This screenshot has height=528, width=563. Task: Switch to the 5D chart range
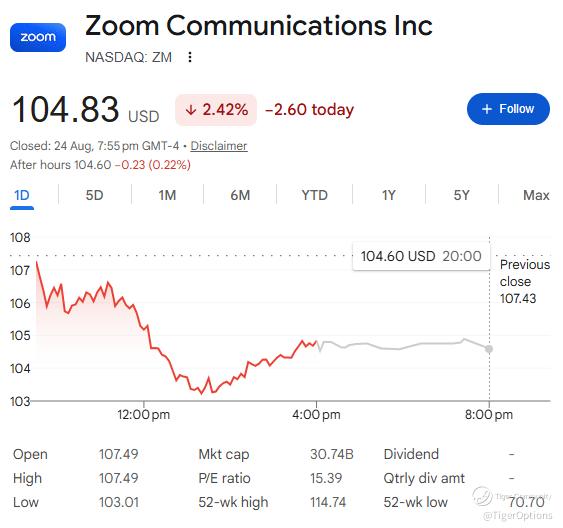pyautogui.click(x=94, y=195)
